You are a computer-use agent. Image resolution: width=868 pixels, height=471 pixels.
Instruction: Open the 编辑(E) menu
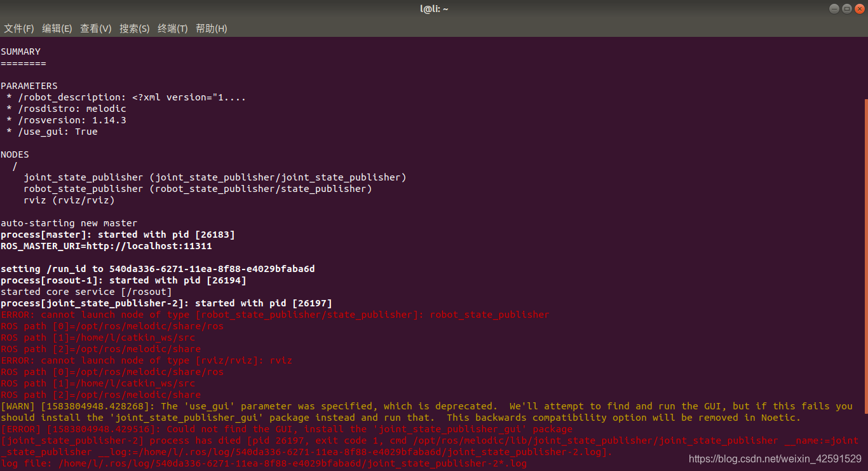57,29
